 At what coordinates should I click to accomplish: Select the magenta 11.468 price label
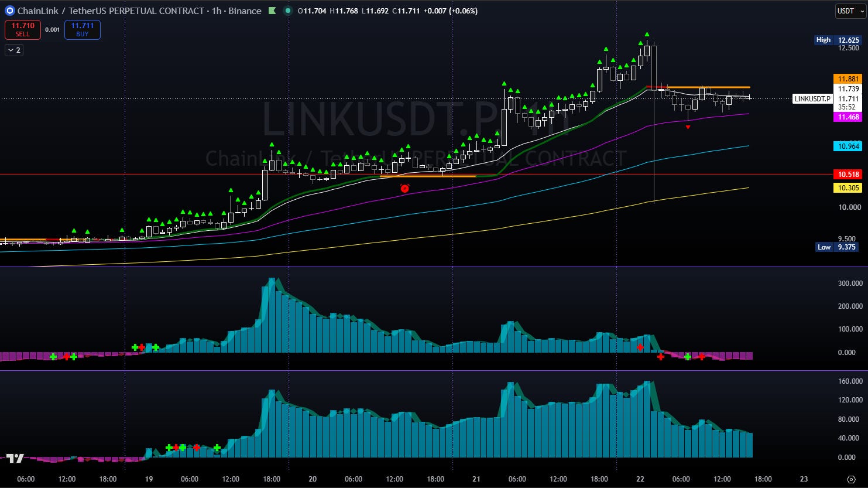(x=848, y=117)
